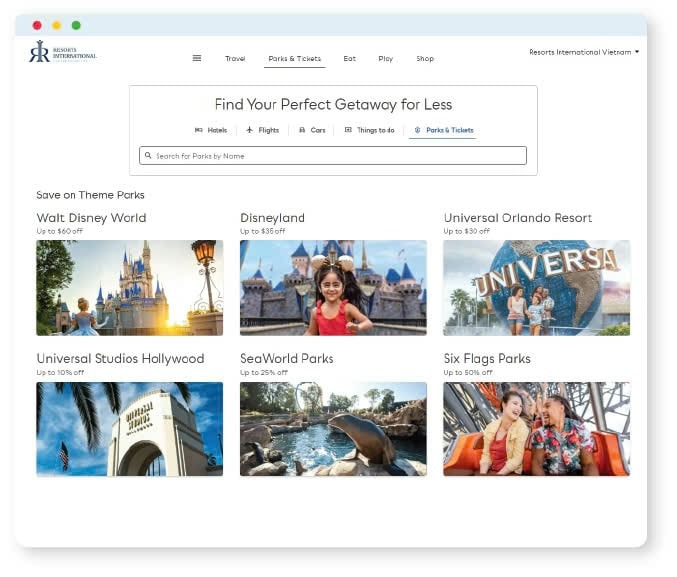Open the Disneyland title link
Image resolution: width=677 pixels, height=577 pixels.
[272, 218]
